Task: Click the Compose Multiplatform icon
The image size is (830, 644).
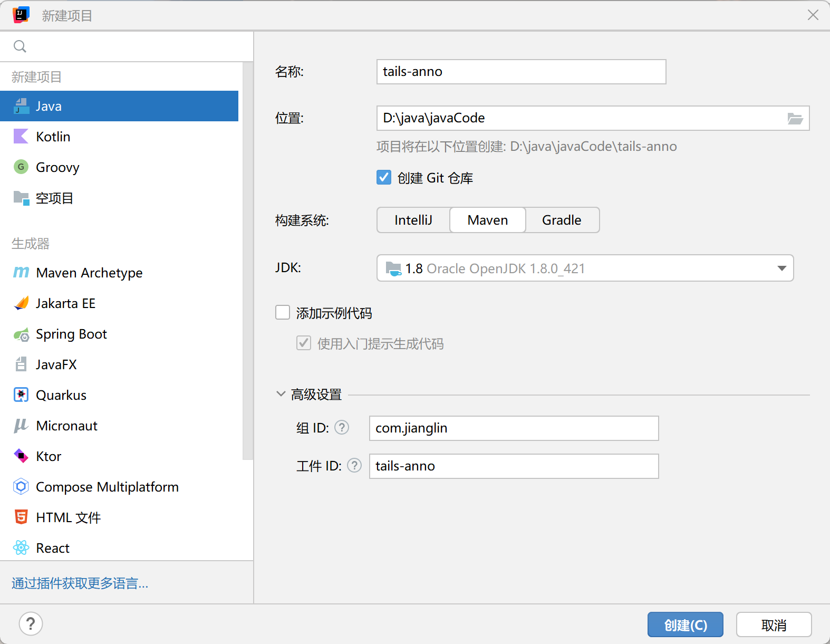Action: [x=21, y=487]
